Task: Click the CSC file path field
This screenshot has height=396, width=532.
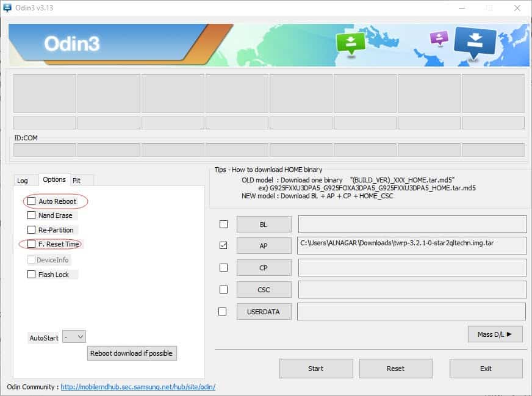Action: tap(412, 289)
